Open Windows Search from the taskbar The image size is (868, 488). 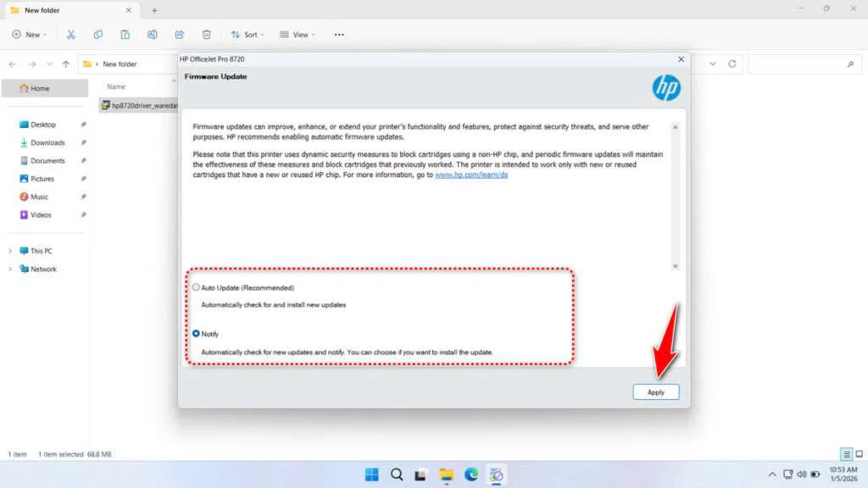pyautogui.click(x=396, y=474)
